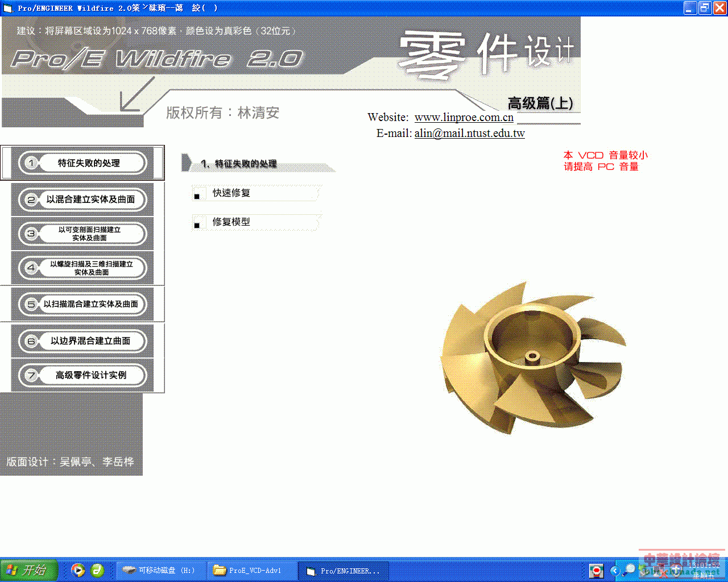The width and height of the screenshot is (728, 582).
Task: Click the number 3 circle icon
Action: tap(31, 234)
